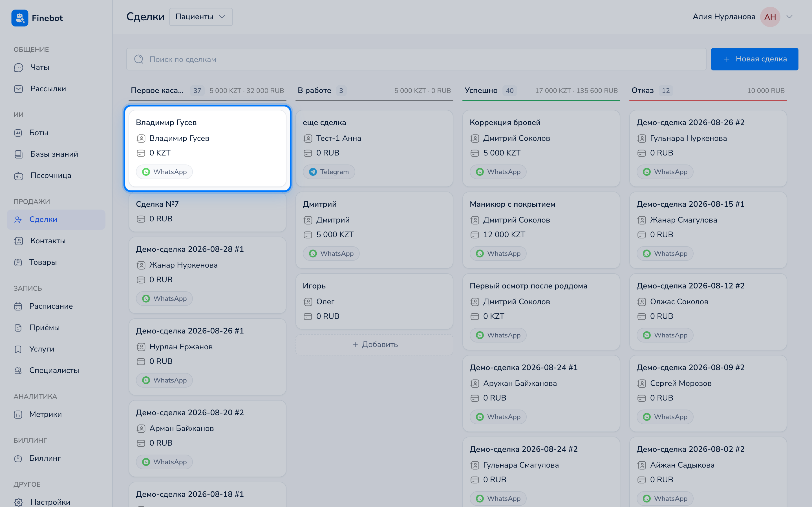
Task: Open the Чаты chat bubble icon
Action: [18, 67]
